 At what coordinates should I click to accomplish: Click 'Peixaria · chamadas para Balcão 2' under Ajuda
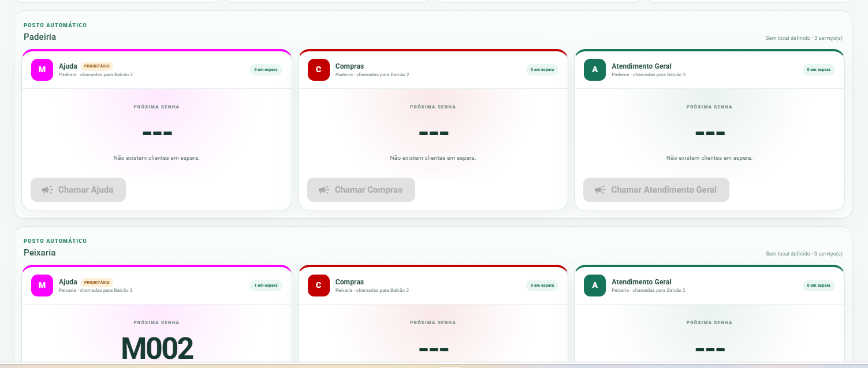[96, 290]
